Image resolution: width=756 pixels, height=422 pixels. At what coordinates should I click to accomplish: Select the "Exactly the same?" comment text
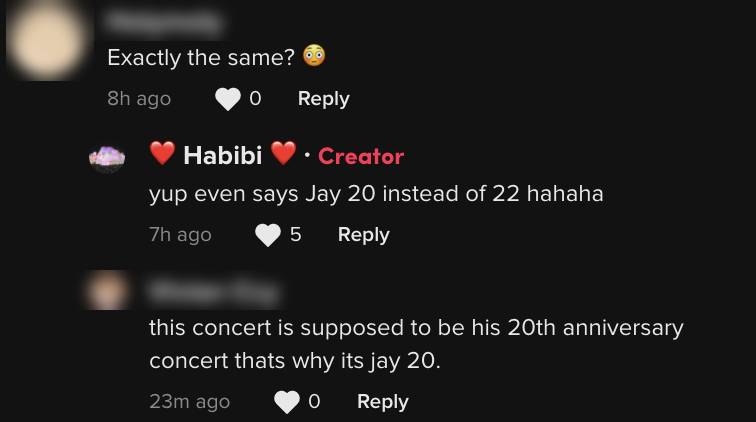(x=201, y=58)
